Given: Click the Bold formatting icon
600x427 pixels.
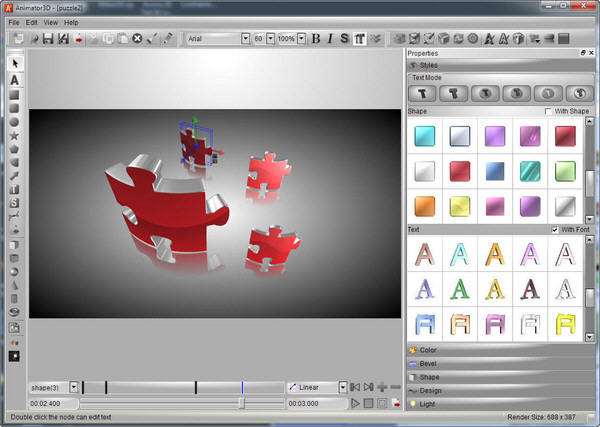Looking at the screenshot, I should [x=316, y=39].
